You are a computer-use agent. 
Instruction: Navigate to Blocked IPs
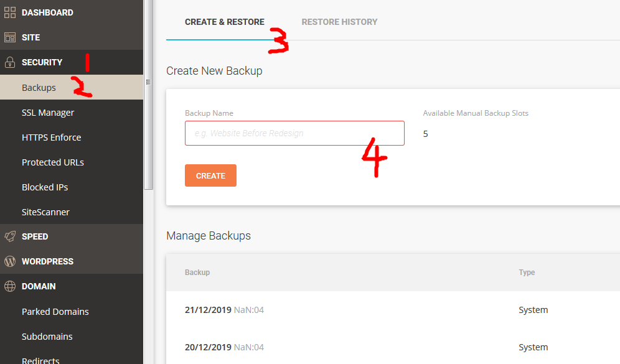(45, 187)
